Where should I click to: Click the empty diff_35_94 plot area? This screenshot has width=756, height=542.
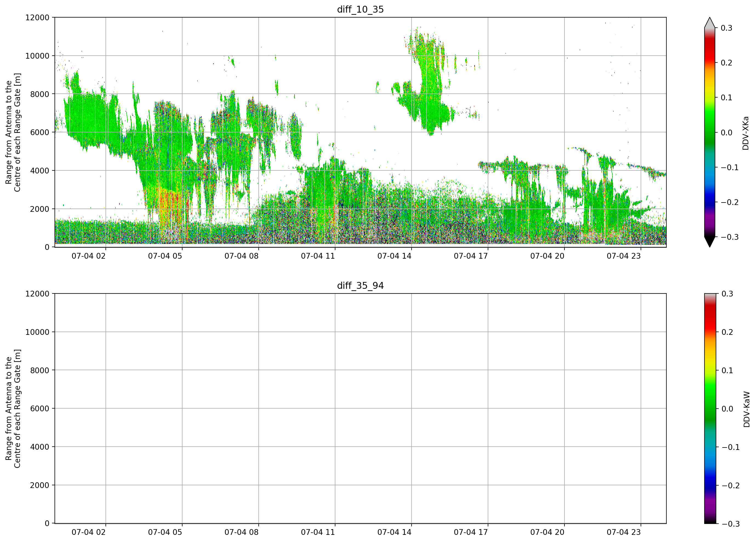pyautogui.click(x=360, y=409)
